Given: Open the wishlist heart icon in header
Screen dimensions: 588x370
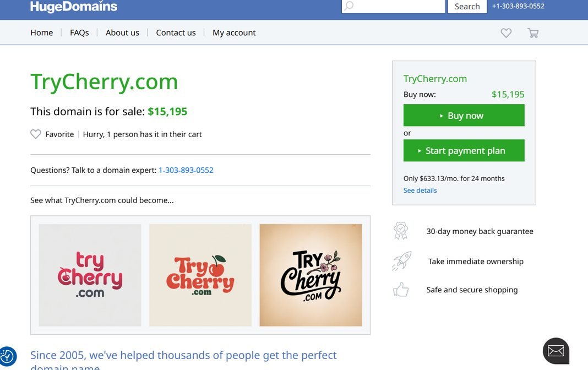Looking at the screenshot, I should pos(506,33).
